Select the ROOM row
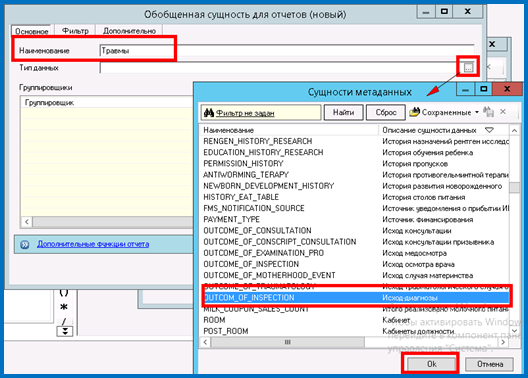The width and height of the screenshot is (528, 378). [355, 320]
